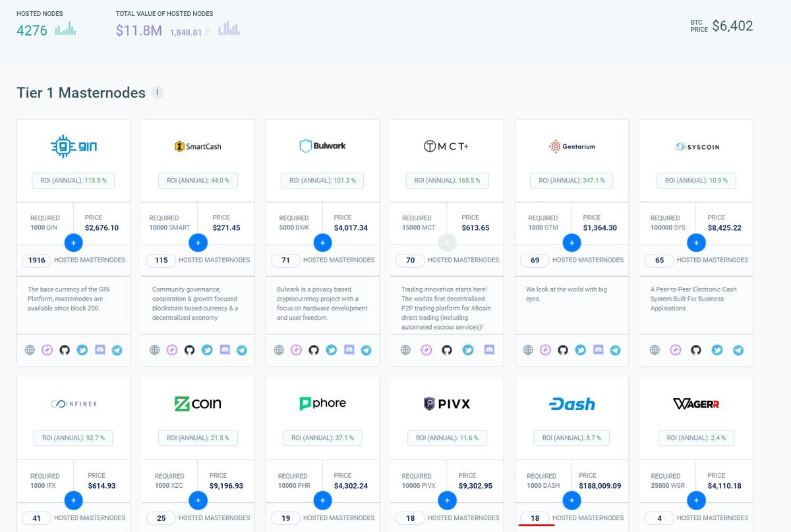791x532 pixels.
Task: Click the Wagerr logo
Action: [696, 403]
